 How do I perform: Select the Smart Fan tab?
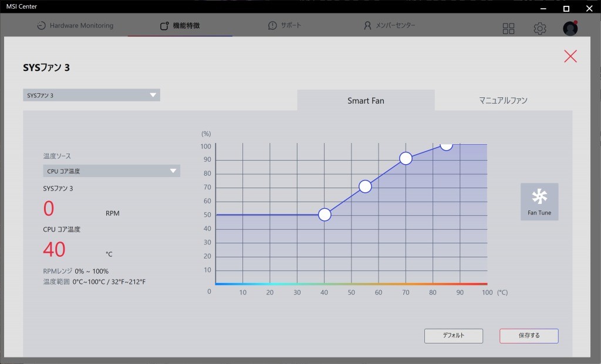366,100
